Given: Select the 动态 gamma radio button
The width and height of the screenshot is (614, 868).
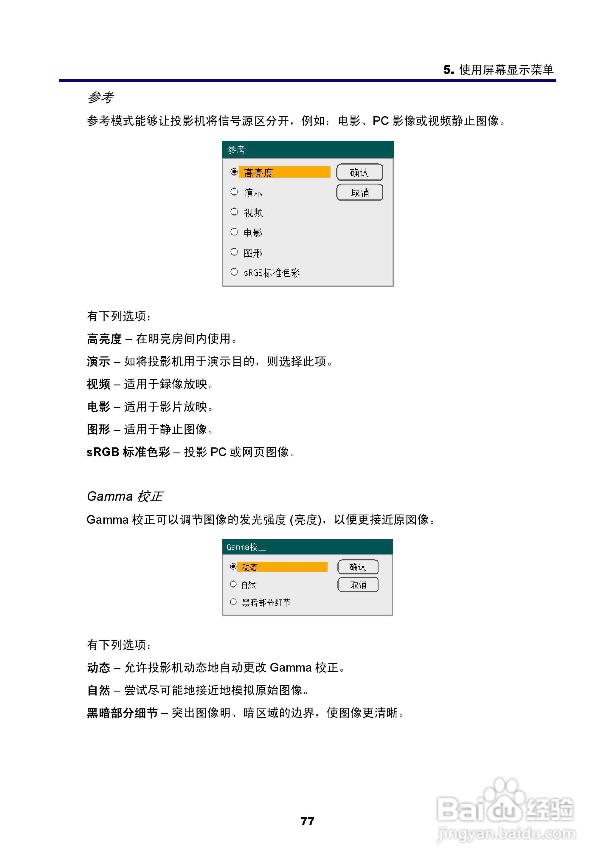Looking at the screenshot, I should (233, 567).
